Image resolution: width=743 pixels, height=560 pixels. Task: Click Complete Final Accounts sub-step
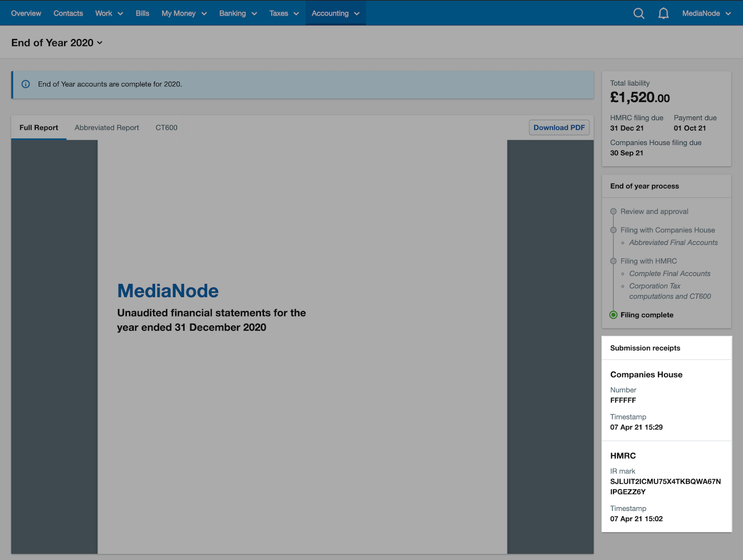(670, 273)
